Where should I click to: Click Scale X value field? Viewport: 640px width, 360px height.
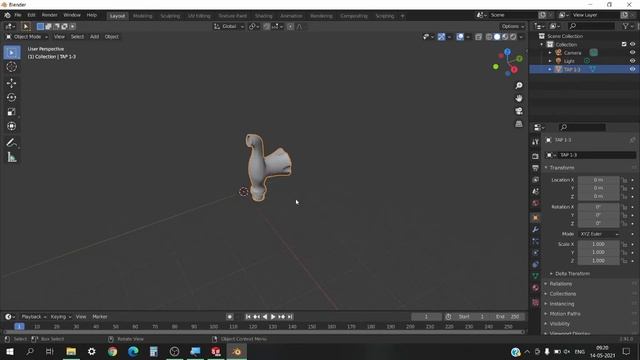coord(598,244)
